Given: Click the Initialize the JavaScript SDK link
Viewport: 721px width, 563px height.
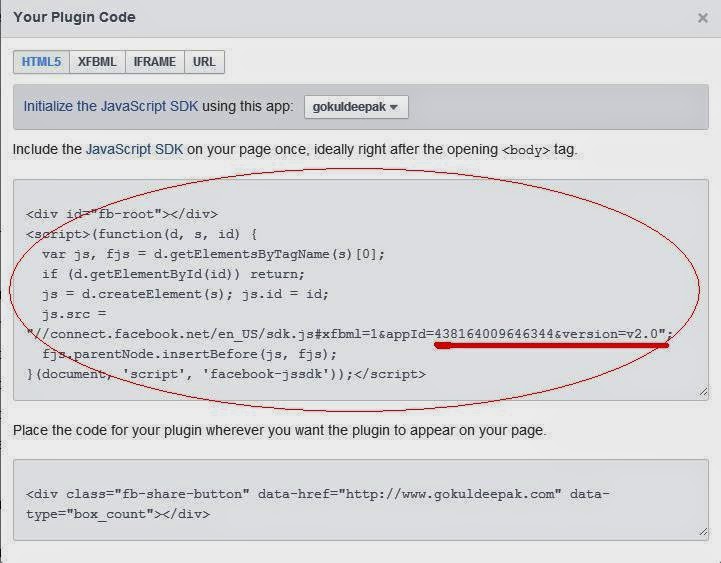Looking at the screenshot, I should 110,106.
